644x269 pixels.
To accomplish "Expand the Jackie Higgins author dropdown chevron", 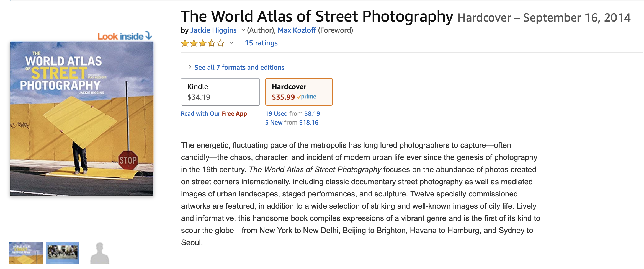I will click(x=243, y=30).
